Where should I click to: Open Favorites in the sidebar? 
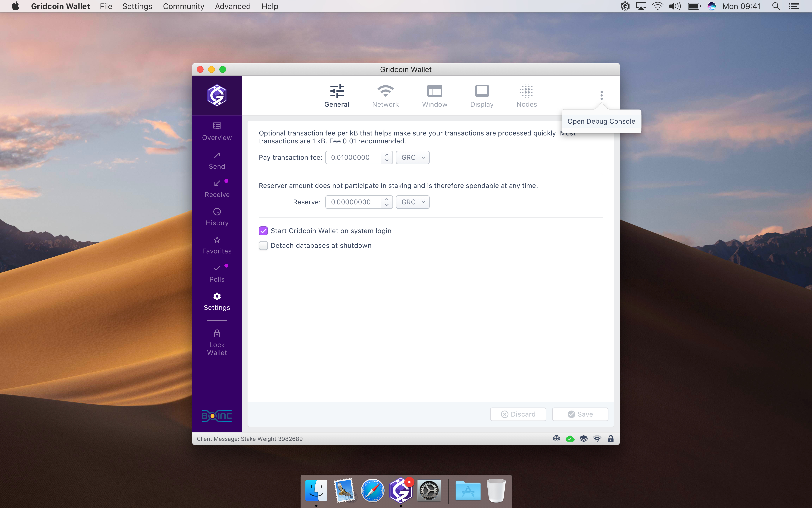pyautogui.click(x=217, y=245)
